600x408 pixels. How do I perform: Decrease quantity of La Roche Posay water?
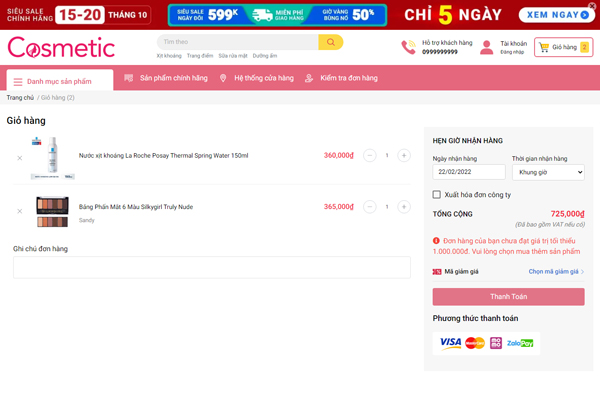point(370,155)
